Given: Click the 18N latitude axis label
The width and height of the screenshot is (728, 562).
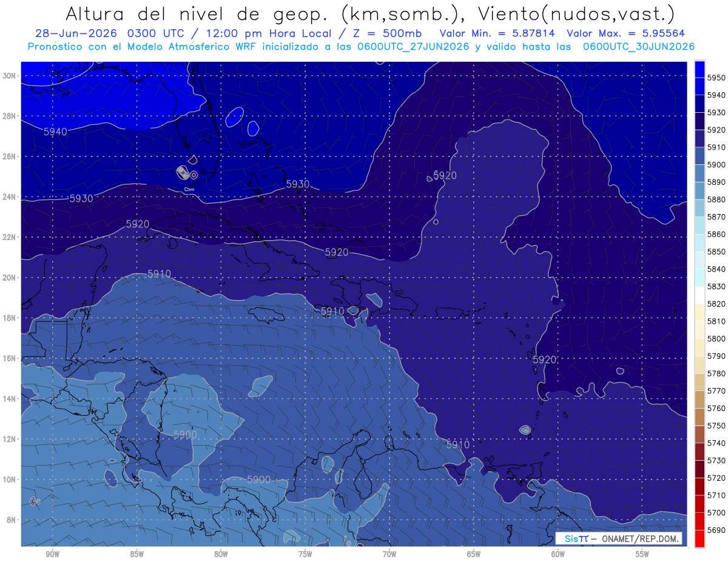Looking at the screenshot, I should pyautogui.click(x=8, y=318).
